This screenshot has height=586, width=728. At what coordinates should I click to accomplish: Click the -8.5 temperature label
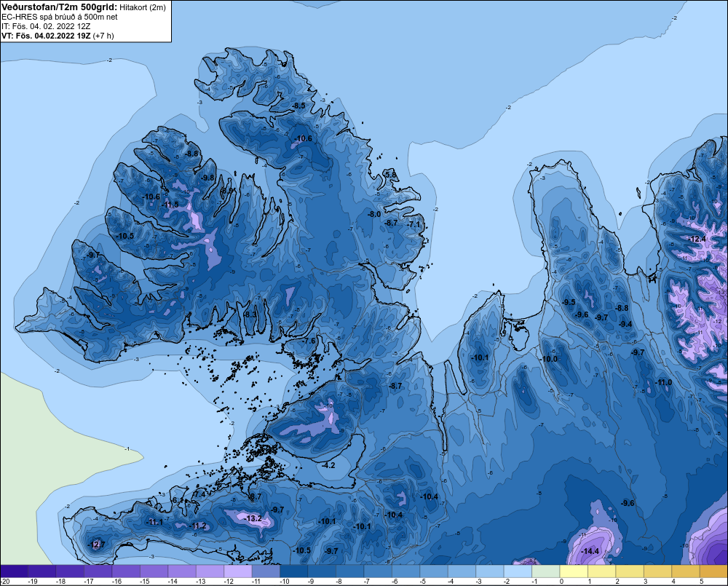click(298, 106)
